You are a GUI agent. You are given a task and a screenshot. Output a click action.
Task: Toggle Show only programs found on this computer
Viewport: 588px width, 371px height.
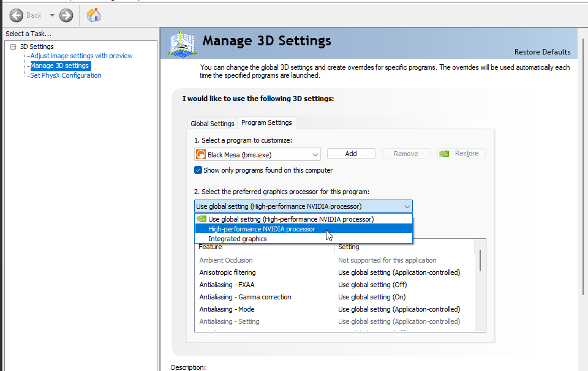[x=198, y=170]
